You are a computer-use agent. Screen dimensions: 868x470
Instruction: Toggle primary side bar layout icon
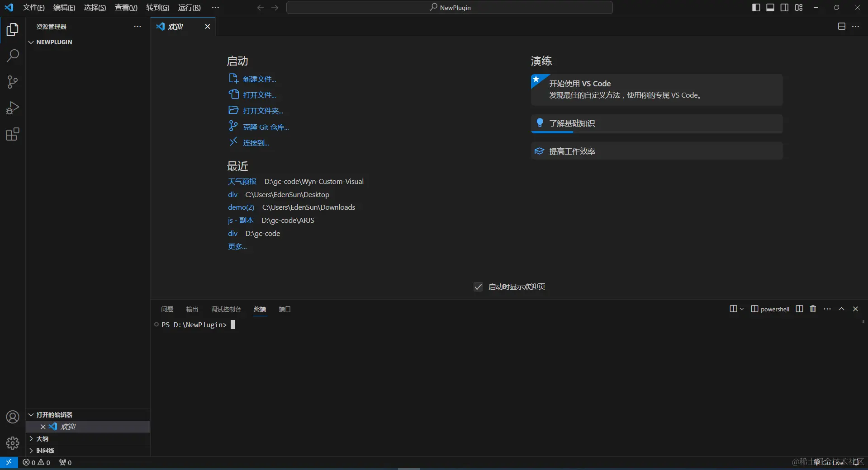[756, 8]
